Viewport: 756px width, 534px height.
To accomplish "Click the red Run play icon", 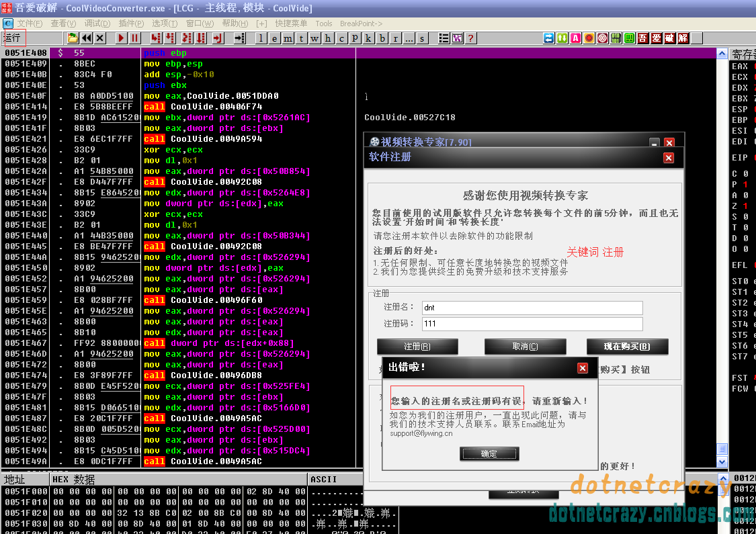I will 121,38.
